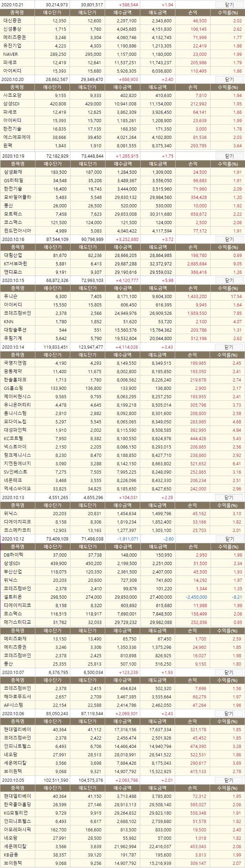Click the 모다이노칩 stock name
The height and width of the screenshot is (868, 245).
(15, 422)
